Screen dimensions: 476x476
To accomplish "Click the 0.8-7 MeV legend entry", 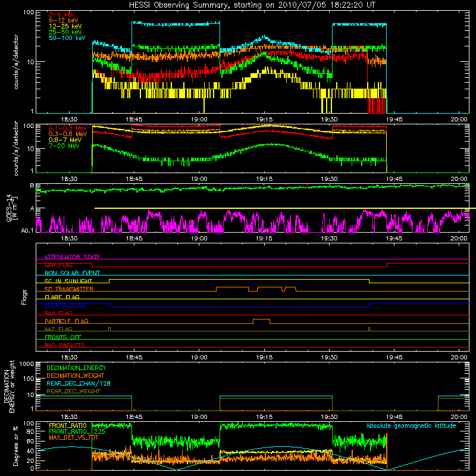I will pos(65,140).
